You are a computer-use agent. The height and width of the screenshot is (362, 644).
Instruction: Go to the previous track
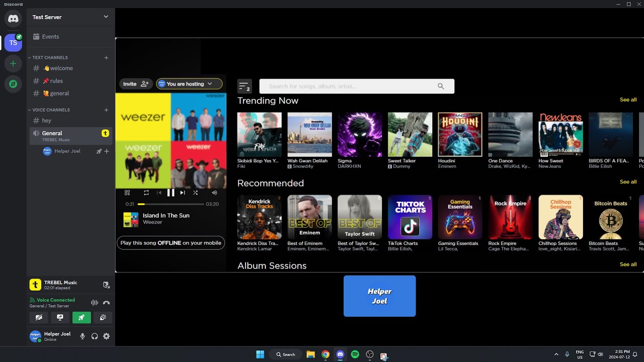coord(159,193)
